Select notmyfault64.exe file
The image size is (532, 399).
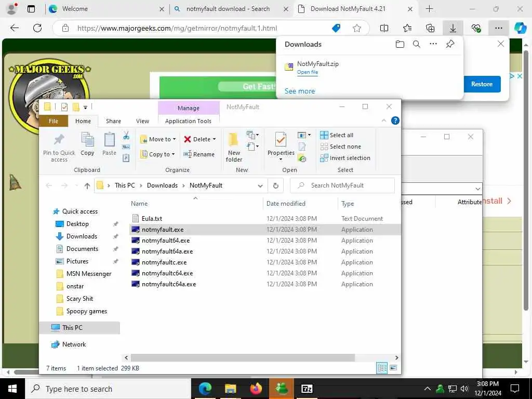coord(264,241)
